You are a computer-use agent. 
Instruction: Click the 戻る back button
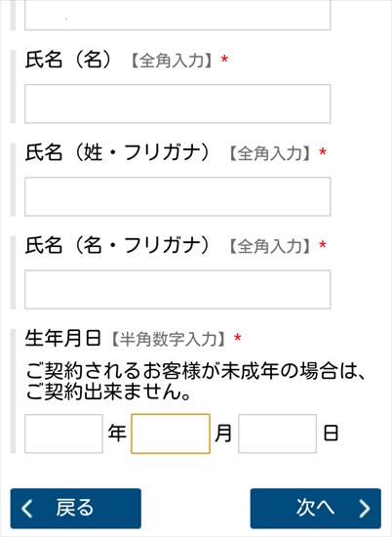click(76, 509)
